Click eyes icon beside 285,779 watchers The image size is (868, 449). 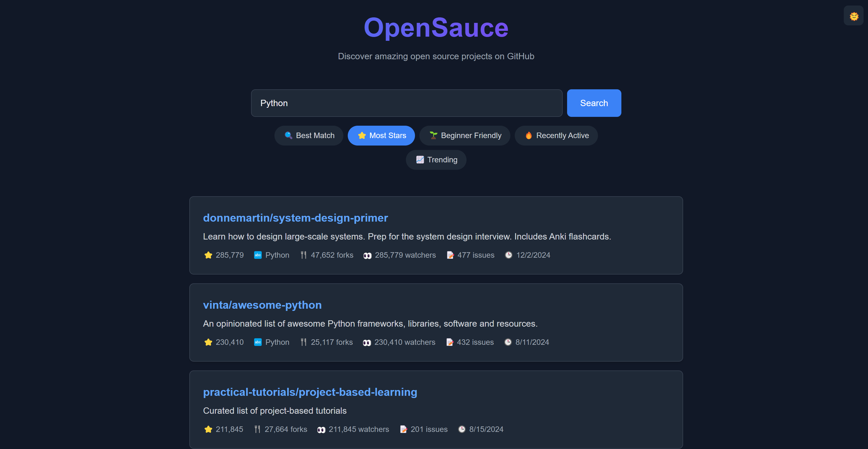pos(367,255)
